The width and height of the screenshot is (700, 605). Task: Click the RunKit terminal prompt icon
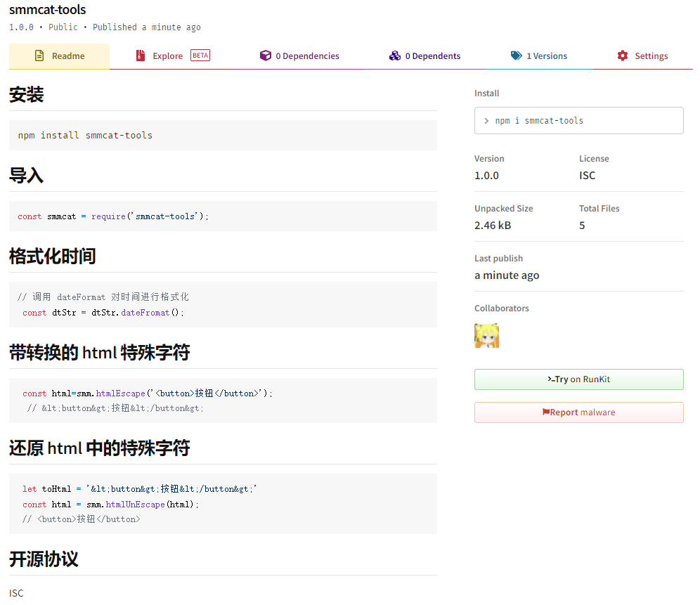coord(551,379)
